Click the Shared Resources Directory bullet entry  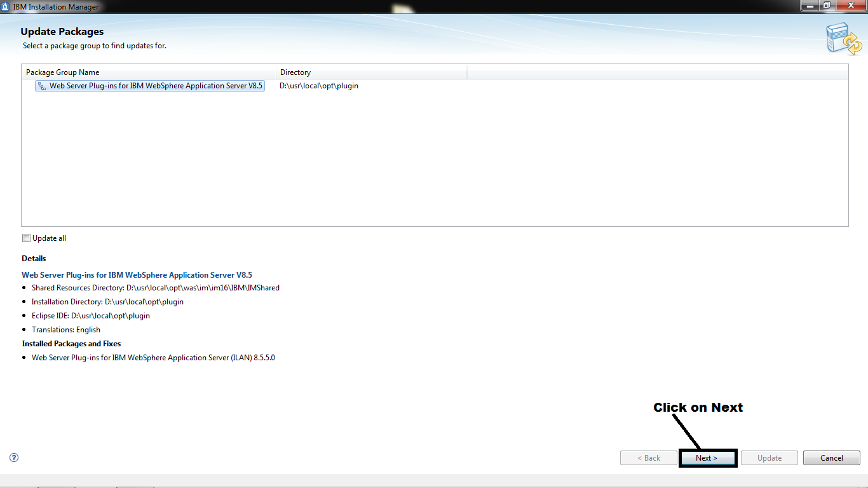(155, 287)
